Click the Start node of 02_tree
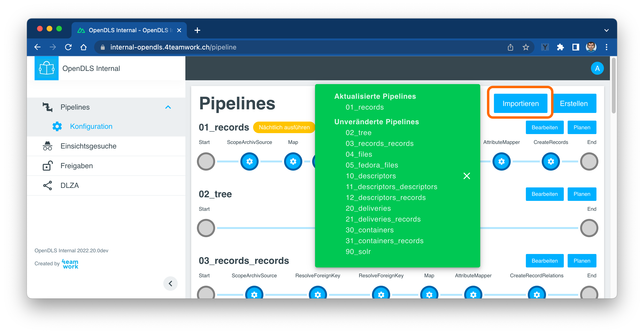 pyautogui.click(x=206, y=228)
